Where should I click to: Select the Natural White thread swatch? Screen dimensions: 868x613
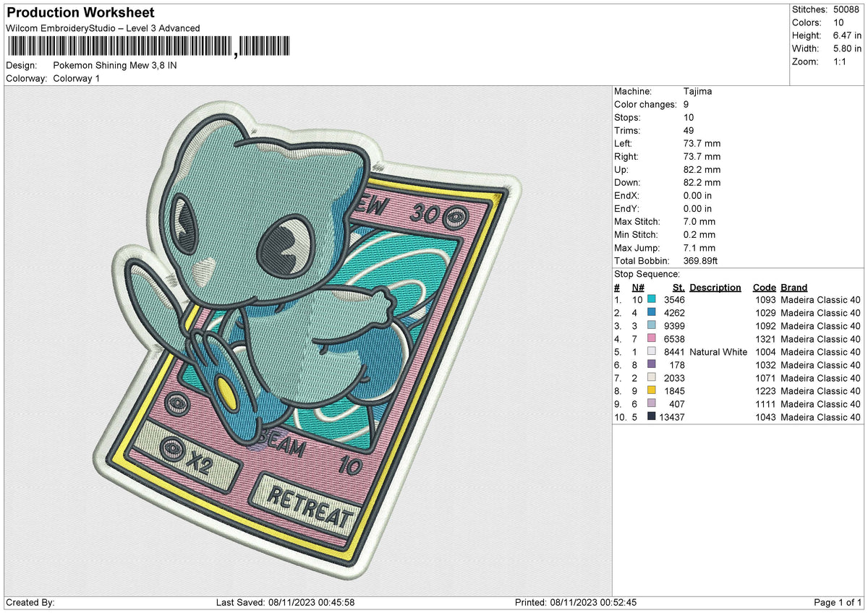653,352
